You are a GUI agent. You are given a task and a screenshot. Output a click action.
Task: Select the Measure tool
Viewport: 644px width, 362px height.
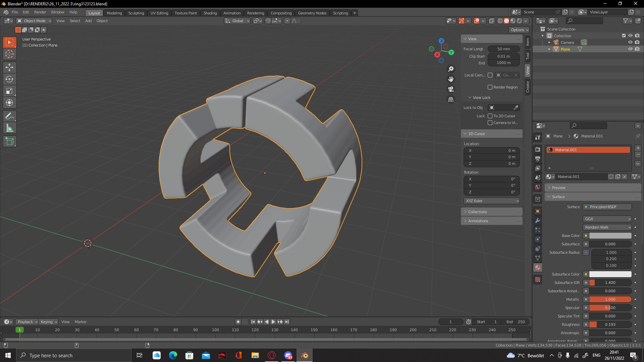click(9, 128)
